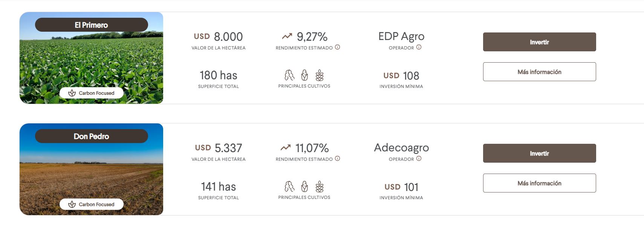Viewport: 644px width, 234px height.
Task: Click the Carbon Focused badge on El Primero
Action: point(92,93)
